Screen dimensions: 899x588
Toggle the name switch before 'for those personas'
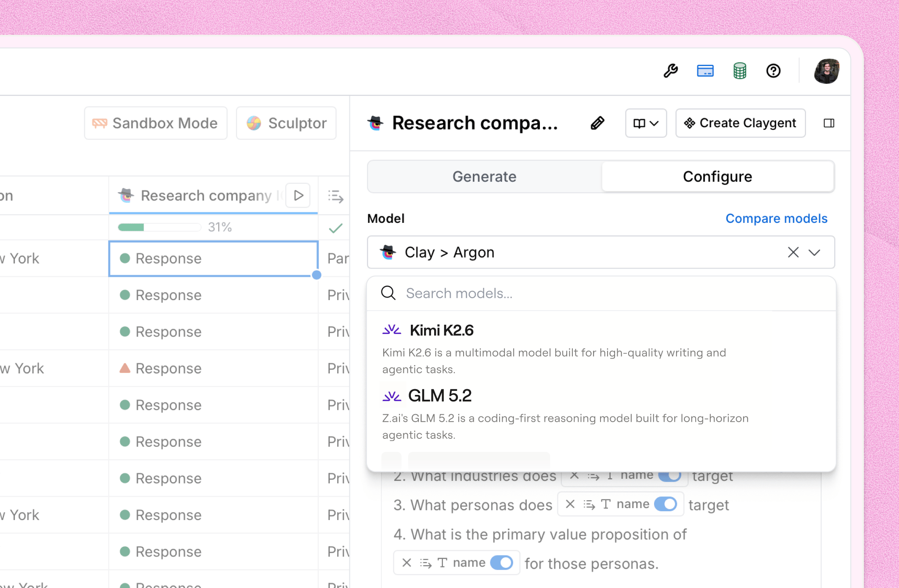pyautogui.click(x=502, y=563)
